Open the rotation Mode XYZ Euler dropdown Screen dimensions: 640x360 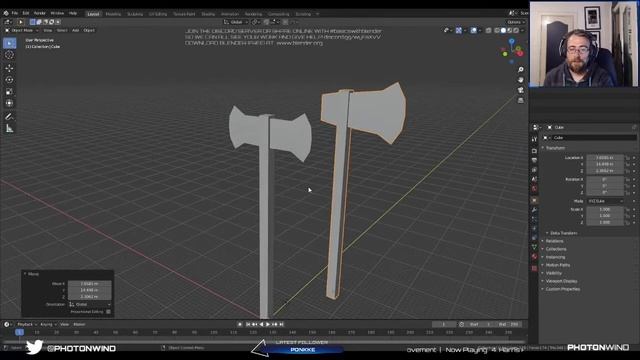click(605, 201)
